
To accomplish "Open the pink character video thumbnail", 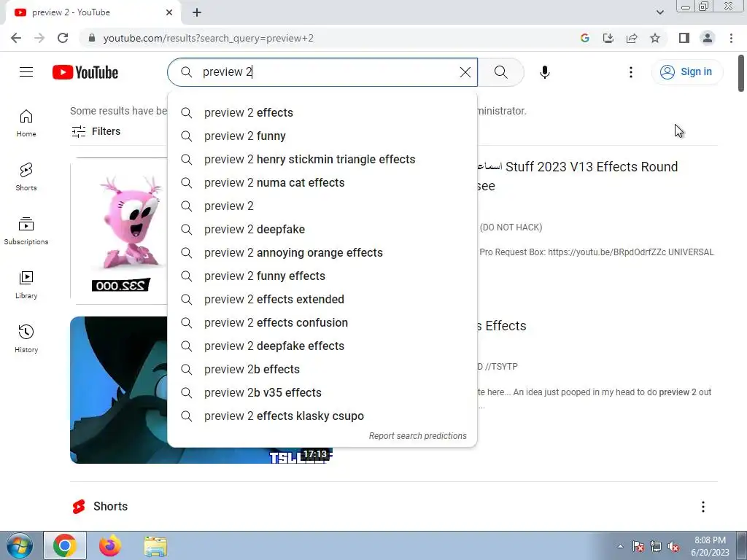I will (119, 231).
